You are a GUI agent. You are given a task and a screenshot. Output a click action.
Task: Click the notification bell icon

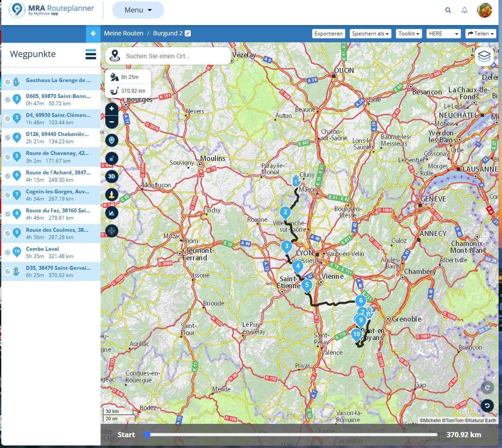(x=464, y=10)
